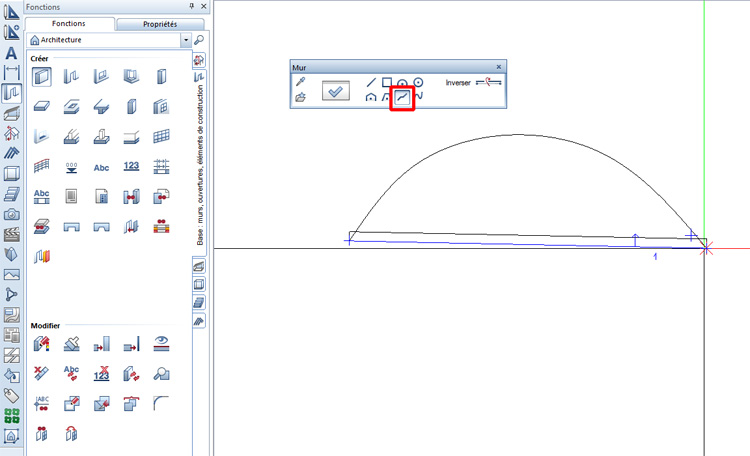Choose the slab icon in Créer section
The image size is (750, 456).
(42, 106)
